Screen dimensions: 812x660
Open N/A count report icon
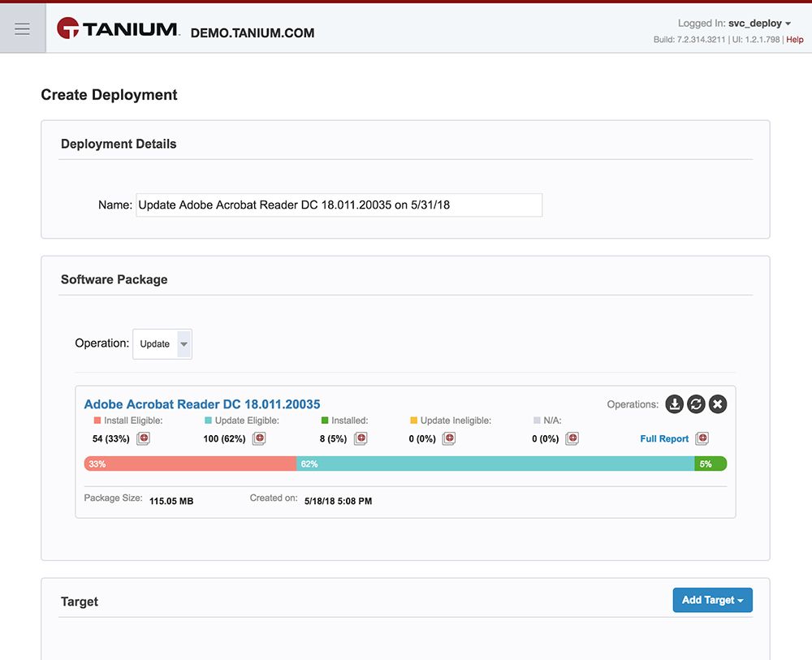pyautogui.click(x=572, y=438)
